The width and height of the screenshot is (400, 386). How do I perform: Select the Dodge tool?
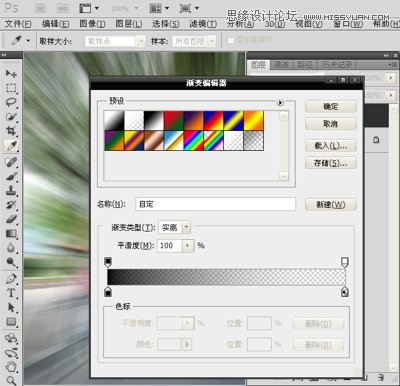(x=11, y=262)
